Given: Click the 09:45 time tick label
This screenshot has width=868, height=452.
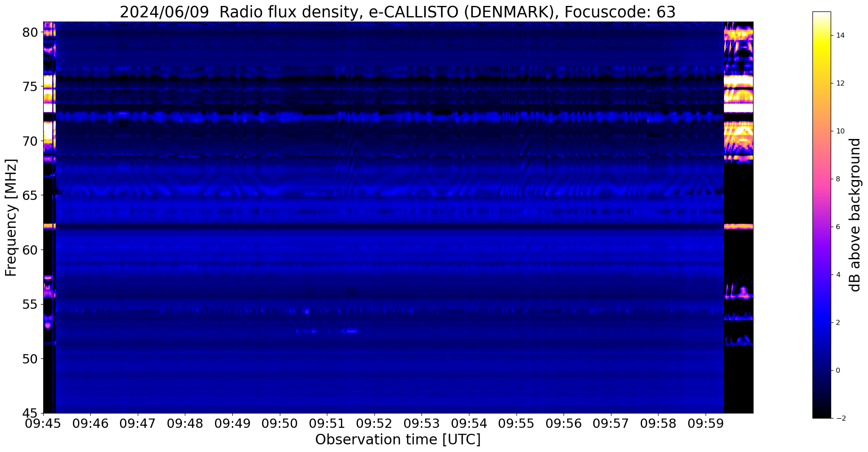Looking at the screenshot, I should pyautogui.click(x=43, y=423).
